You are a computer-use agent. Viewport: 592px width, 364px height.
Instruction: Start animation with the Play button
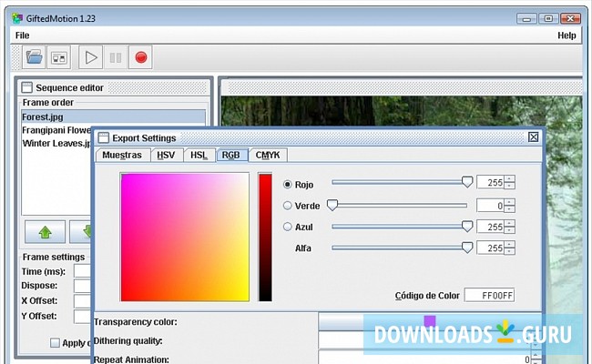coord(90,57)
